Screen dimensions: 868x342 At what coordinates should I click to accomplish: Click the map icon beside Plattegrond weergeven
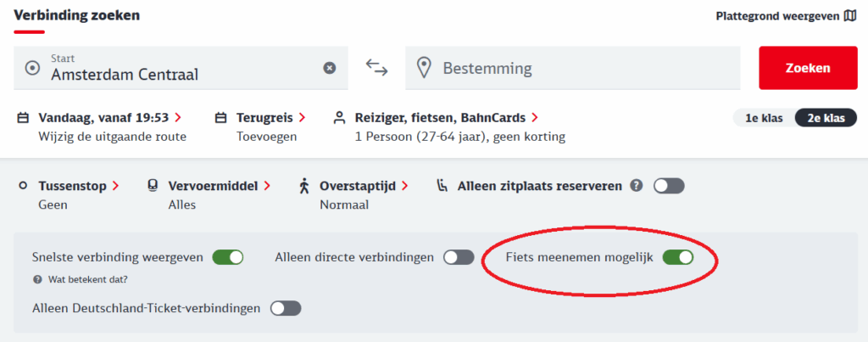coord(849,15)
